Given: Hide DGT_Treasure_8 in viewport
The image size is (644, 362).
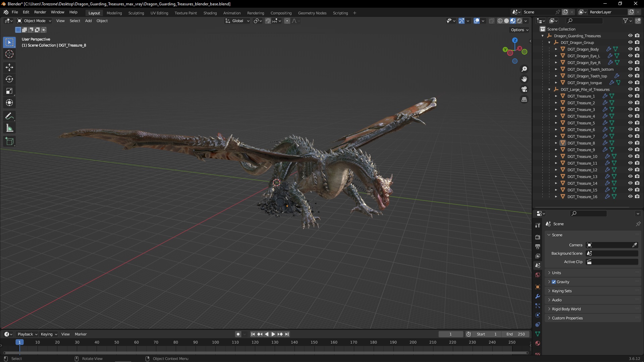Looking at the screenshot, I should (630, 143).
